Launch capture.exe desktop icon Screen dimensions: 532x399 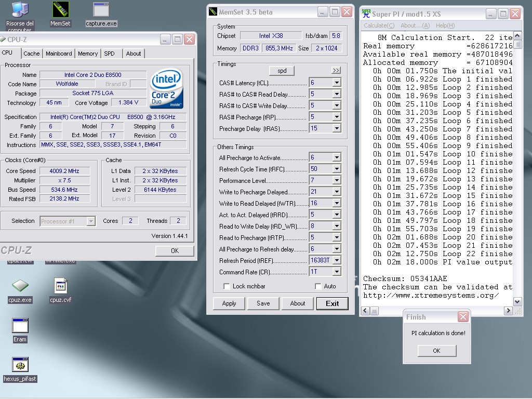(x=101, y=14)
